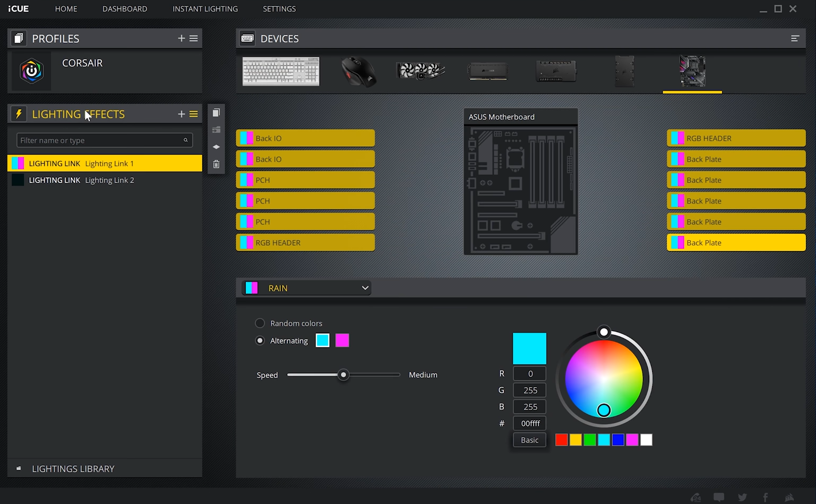816x504 pixels.
Task: Click the copy icon in side toolbar
Action: (216, 113)
